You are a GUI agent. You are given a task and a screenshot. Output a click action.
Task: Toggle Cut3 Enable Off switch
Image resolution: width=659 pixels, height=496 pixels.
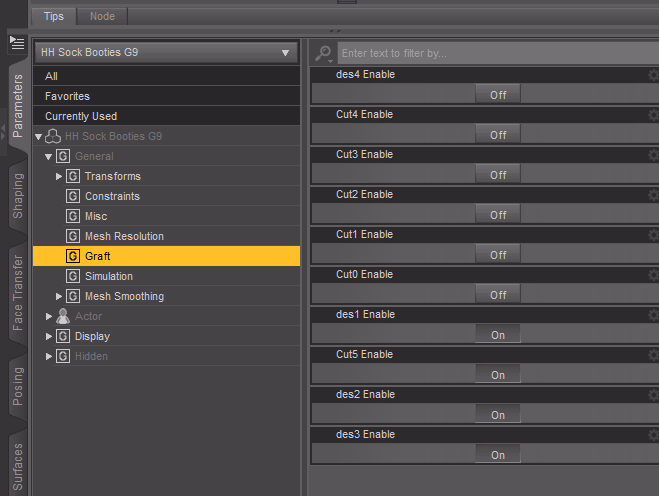pyautogui.click(x=498, y=174)
